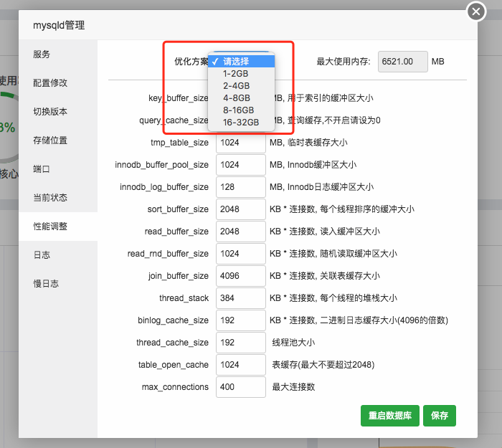Click the thread_stack label

click(x=184, y=298)
